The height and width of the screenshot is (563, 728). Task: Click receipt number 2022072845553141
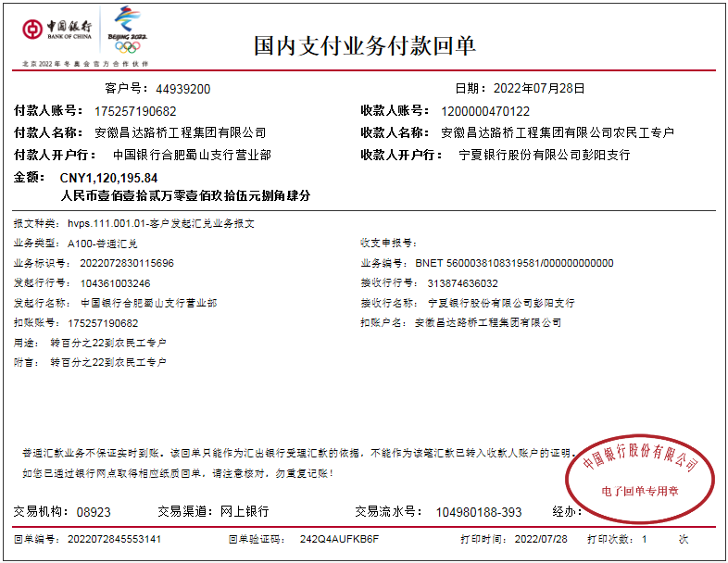(114, 539)
